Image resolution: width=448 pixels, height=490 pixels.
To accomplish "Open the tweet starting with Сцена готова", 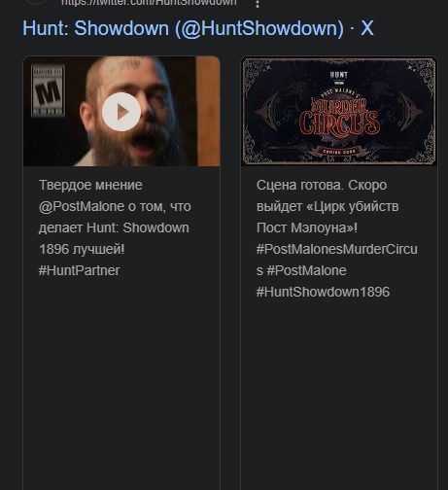I will pos(337,238).
